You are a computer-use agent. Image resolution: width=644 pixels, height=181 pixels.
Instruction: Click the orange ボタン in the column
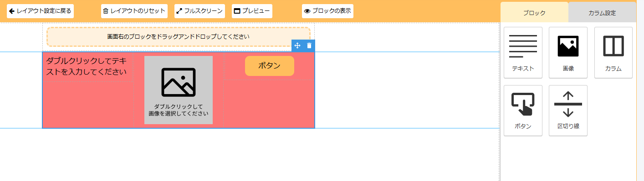coord(270,66)
